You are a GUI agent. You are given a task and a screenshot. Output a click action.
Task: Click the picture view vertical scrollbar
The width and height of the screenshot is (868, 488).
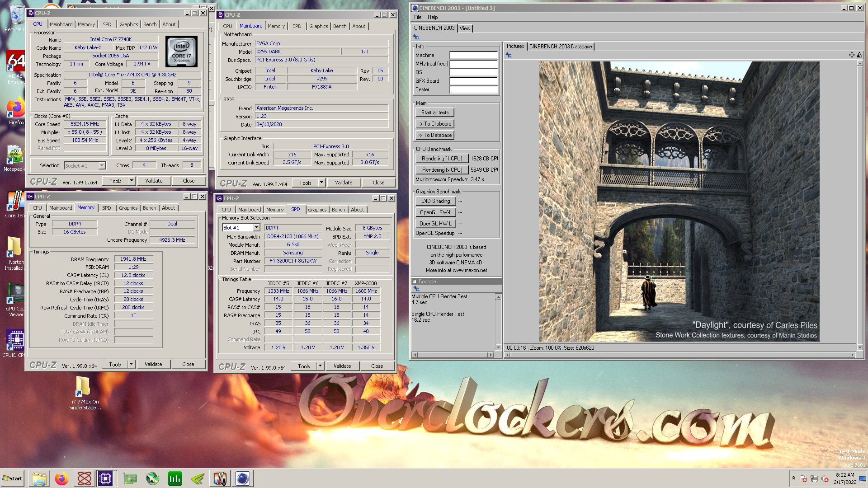click(860, 205)
